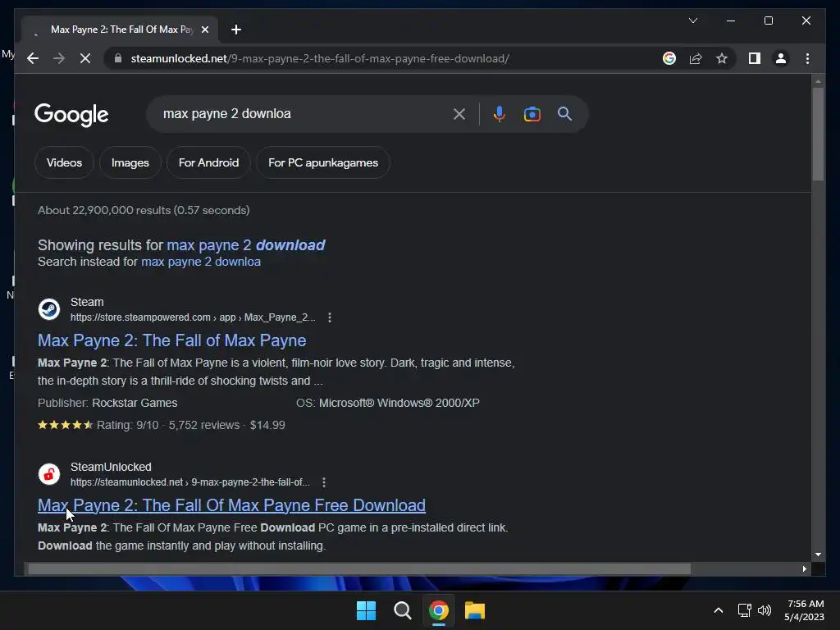840x630 pixels.
Task: Filter results by Videos
Action: pyautogui.click(x=64, y=162)
